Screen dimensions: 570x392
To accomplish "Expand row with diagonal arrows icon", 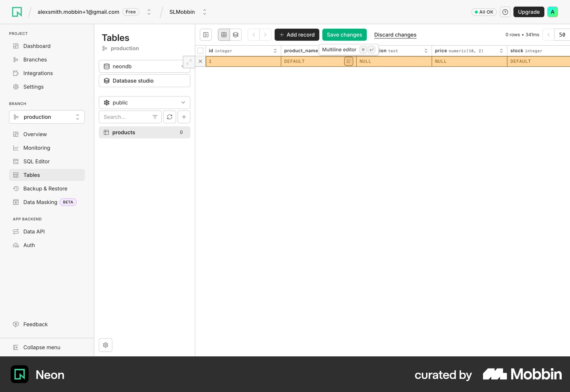I will 189,62.
